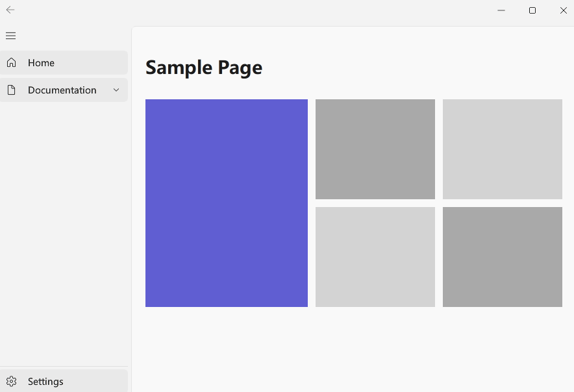The image size is (574, 392).
Task: Toggle the hamburger navigation menu
Action: [10, 36]
